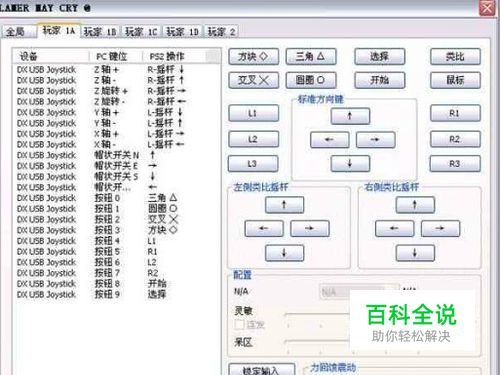Select the 按钮 0 三角 row
The image size is (500, 375).
click(116, 198)
